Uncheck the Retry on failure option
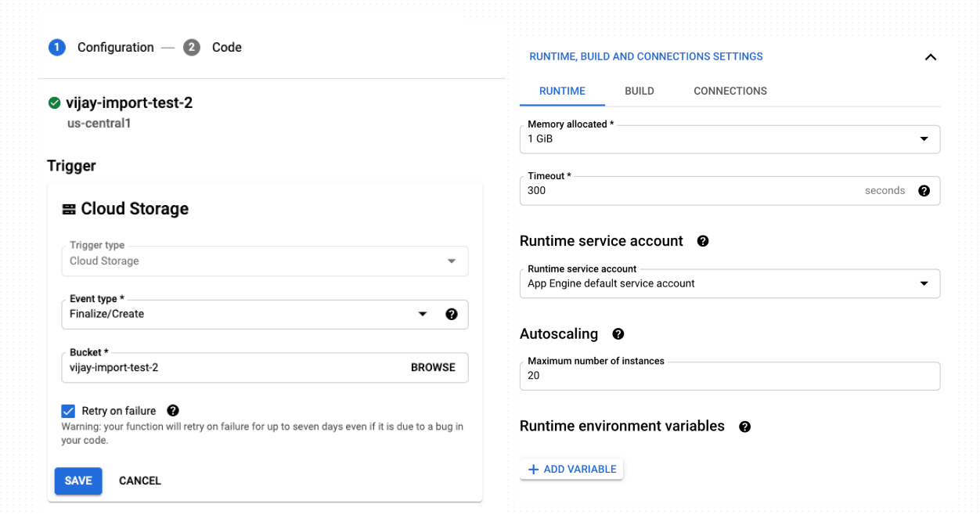This screenshot has height=515, width=980. 69,410
